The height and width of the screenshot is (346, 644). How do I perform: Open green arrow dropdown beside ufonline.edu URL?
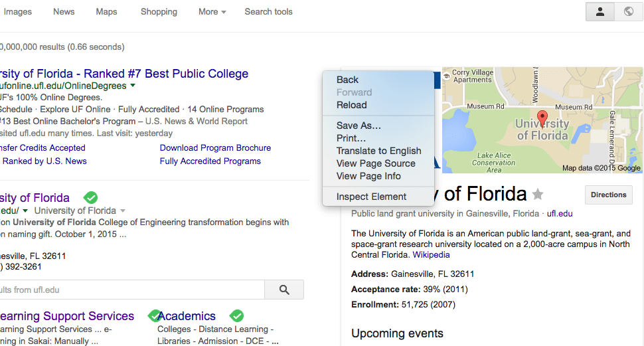point(133,86)
